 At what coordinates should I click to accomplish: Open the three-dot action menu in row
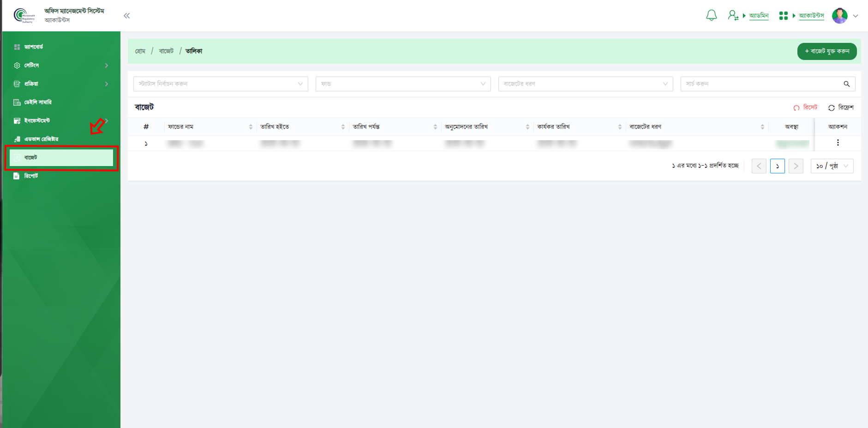pyautogui.click(x=838, y=143)
